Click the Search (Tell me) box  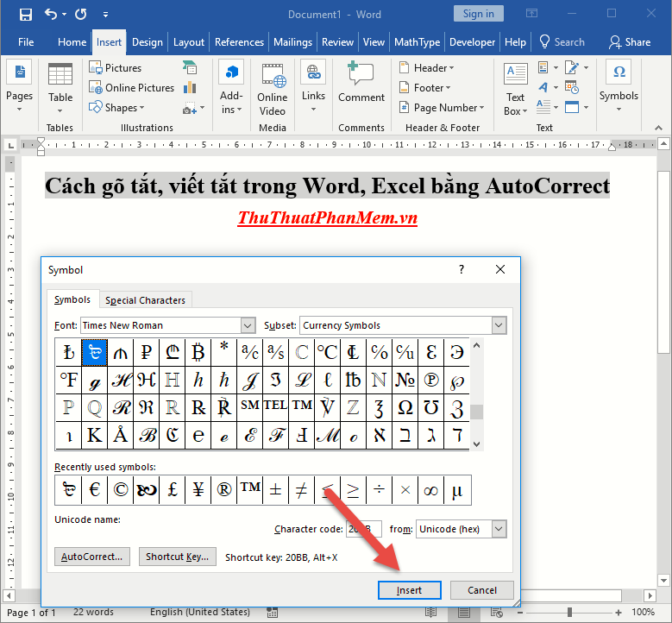(562, 42)
